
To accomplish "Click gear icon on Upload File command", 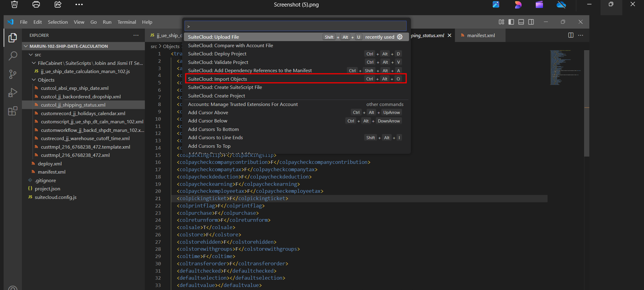I will [x=400, y=37].
